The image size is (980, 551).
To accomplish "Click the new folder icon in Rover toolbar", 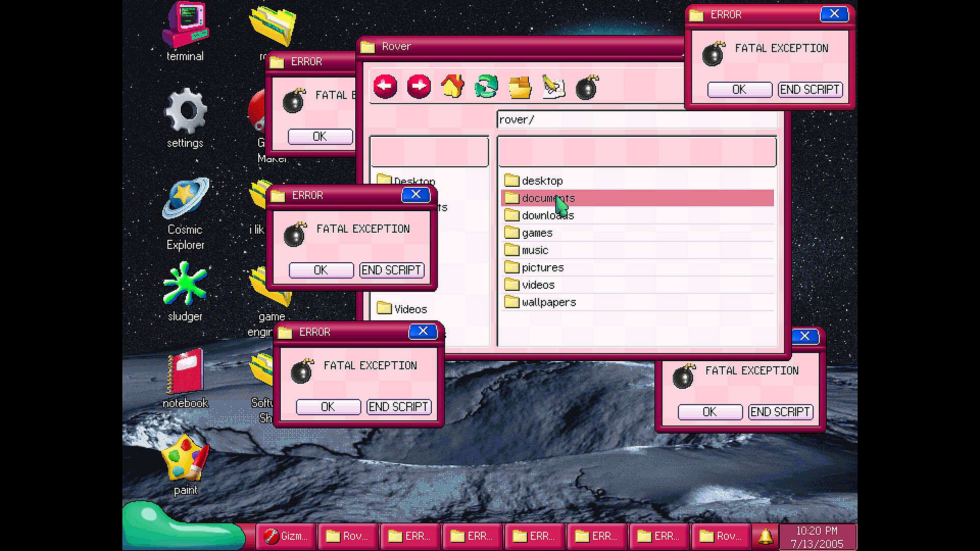I will tap(520, 87).
